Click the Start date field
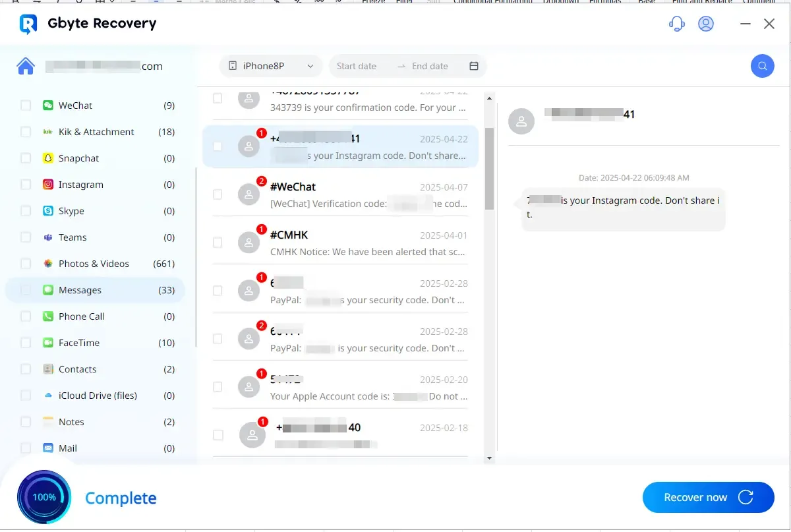791x532 pixels. point(357,66)
